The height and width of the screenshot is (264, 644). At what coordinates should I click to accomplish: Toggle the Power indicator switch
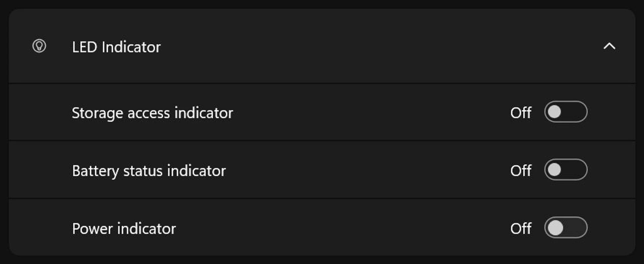coord(566,228)
